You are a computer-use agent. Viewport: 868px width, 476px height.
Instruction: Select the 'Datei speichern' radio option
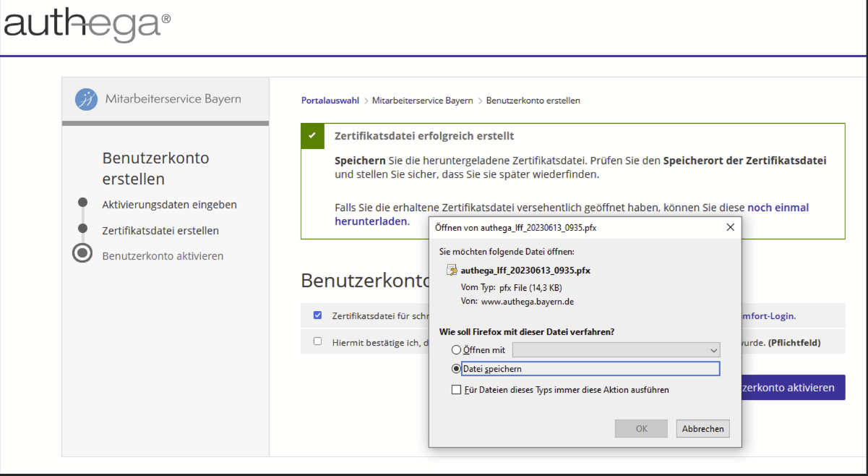(x=456, y=368)
